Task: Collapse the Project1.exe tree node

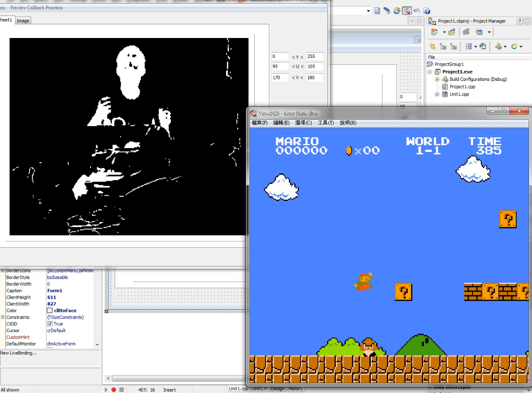Action: click(430, 72)
